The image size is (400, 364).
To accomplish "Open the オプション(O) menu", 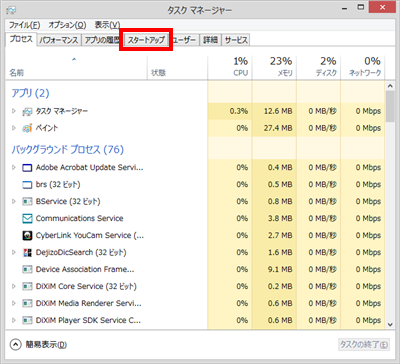I will pyautogui.click(x=67, y=25).
